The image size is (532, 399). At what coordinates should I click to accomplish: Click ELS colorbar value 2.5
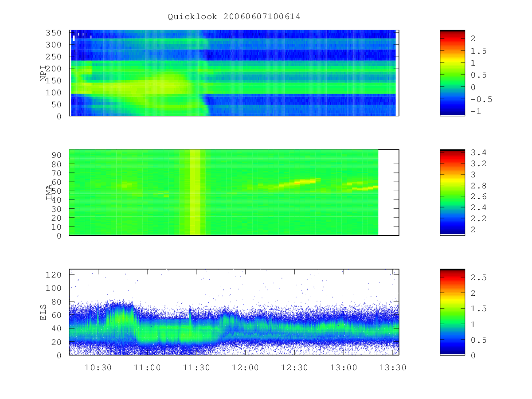pos(479,278)
